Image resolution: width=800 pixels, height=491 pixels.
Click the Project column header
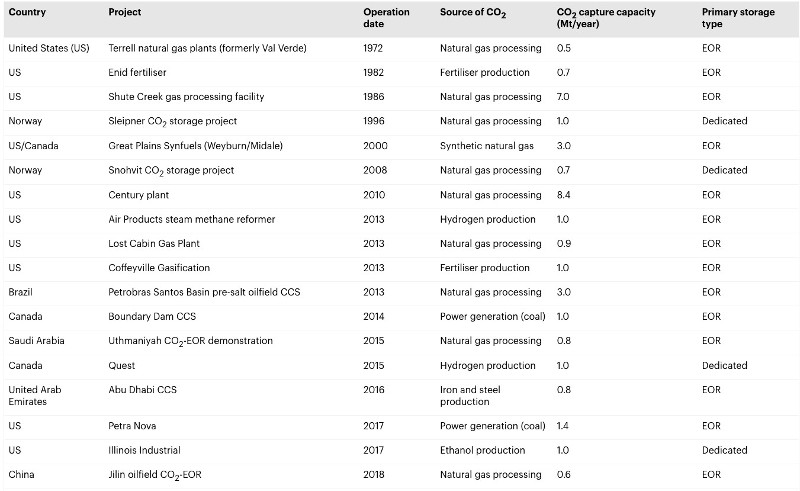[x=124, y=12]
